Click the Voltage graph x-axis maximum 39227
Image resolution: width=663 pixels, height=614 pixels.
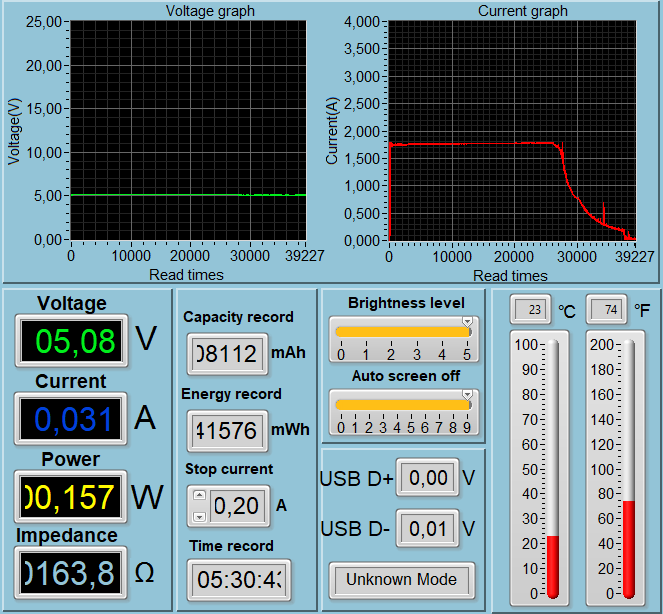pos(304,256)
